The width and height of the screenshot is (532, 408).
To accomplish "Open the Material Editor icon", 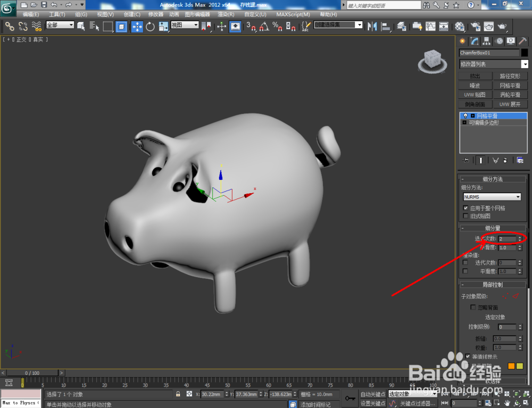I will click(460, 26).
